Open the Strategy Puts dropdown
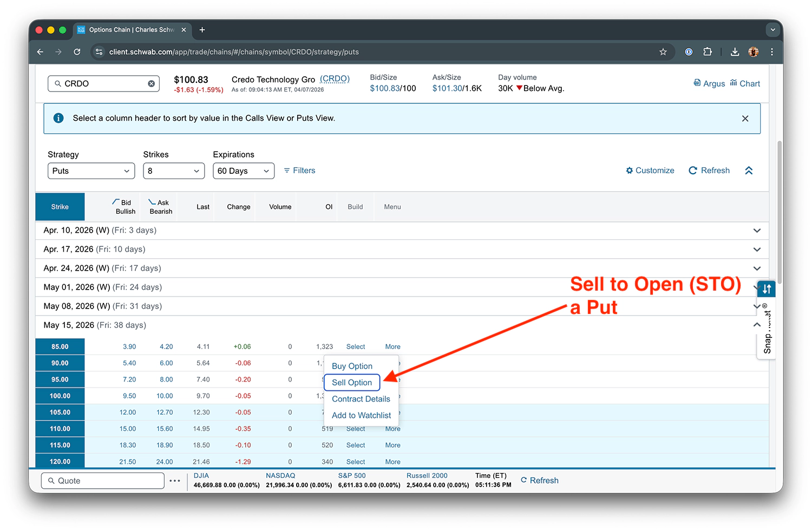The width and height of the screenshot is (812, 531). pos(91,171)
